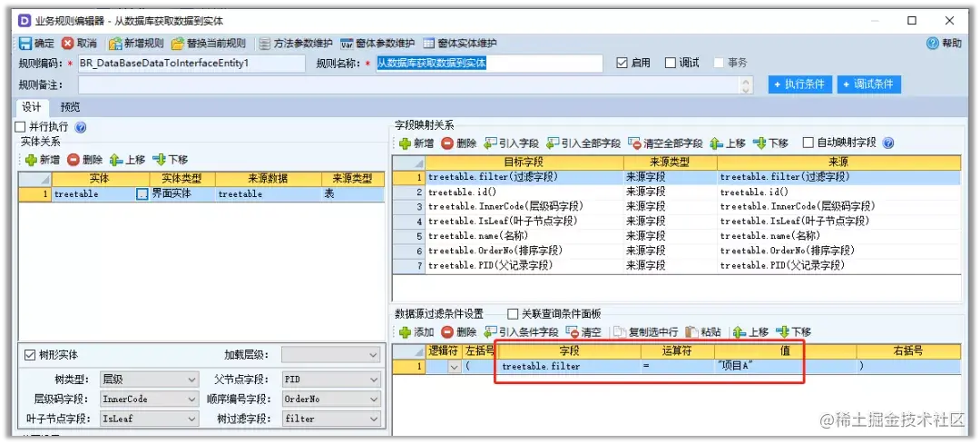This screenshot has width=980, height=444.
Task: Move filter row down with 下移
Action: (793, 332)
